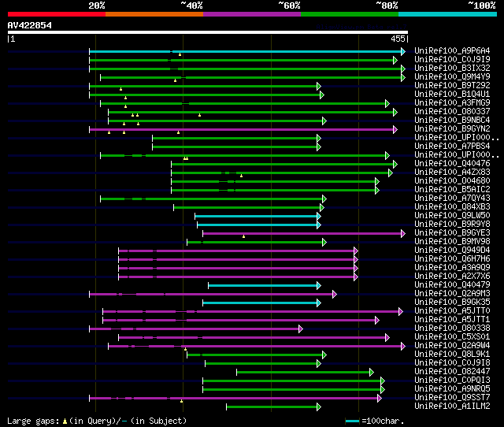Image resolution: width=504 pixels, height=427 pixels.
Task: Select the UniRef100_C0J9I8 label
Action: tap(452, 363)
